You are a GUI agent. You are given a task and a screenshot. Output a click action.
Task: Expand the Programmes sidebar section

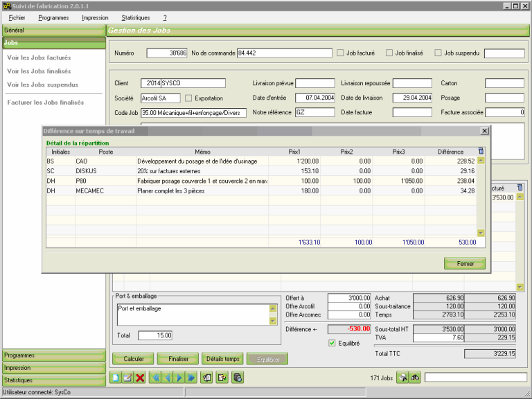point(52,355)
